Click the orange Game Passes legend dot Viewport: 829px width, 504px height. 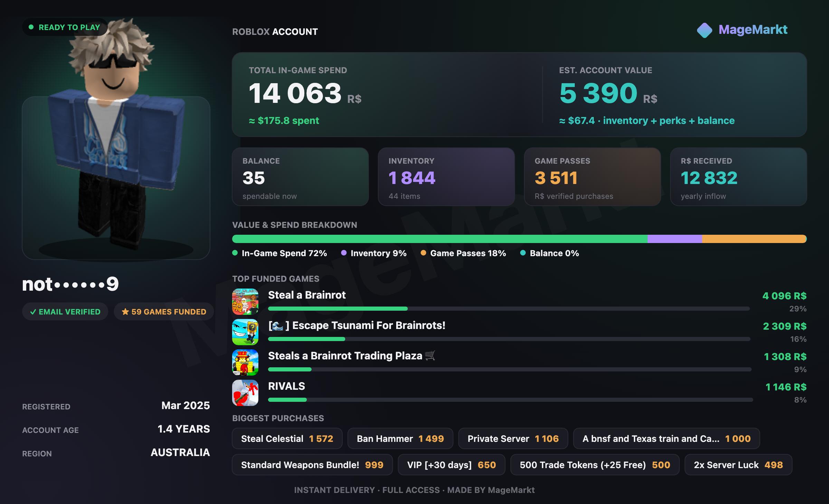(x=423, y=253)
